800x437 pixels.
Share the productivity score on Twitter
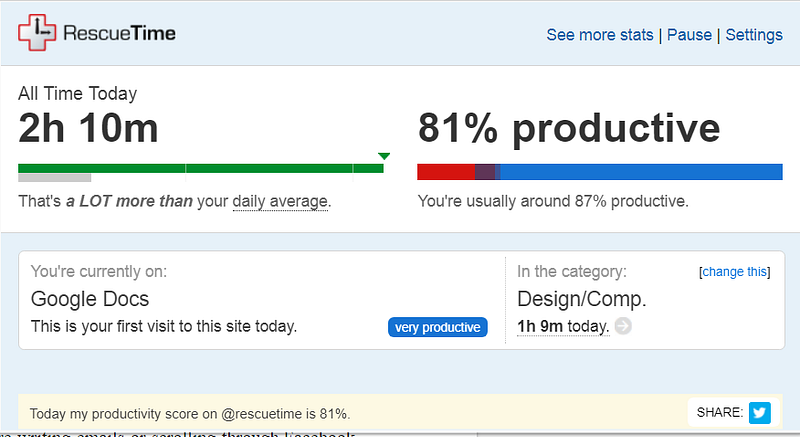pos(760,412)
